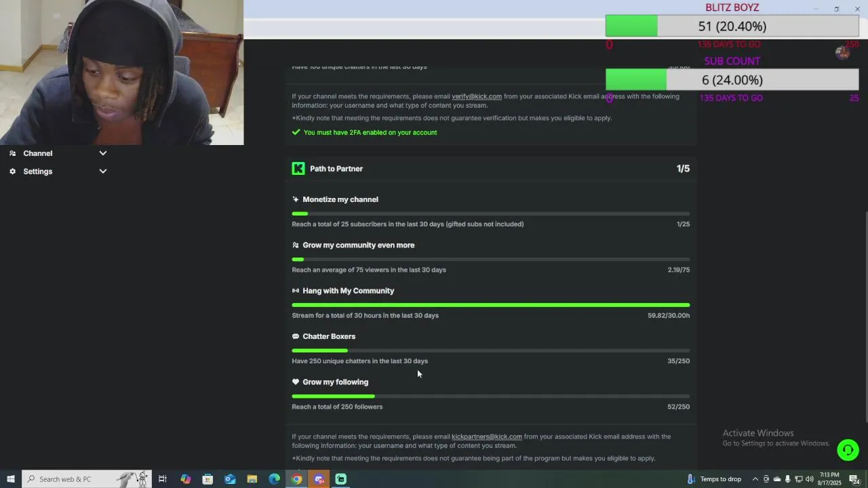This screenshot has height=488, width=868.
Task: Click the webcam overlay of the streamer
Action: click(x=122, y=73)
